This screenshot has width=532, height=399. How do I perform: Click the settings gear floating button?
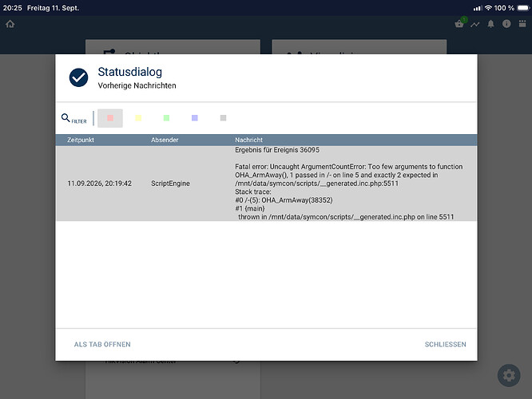click(509, 375)
